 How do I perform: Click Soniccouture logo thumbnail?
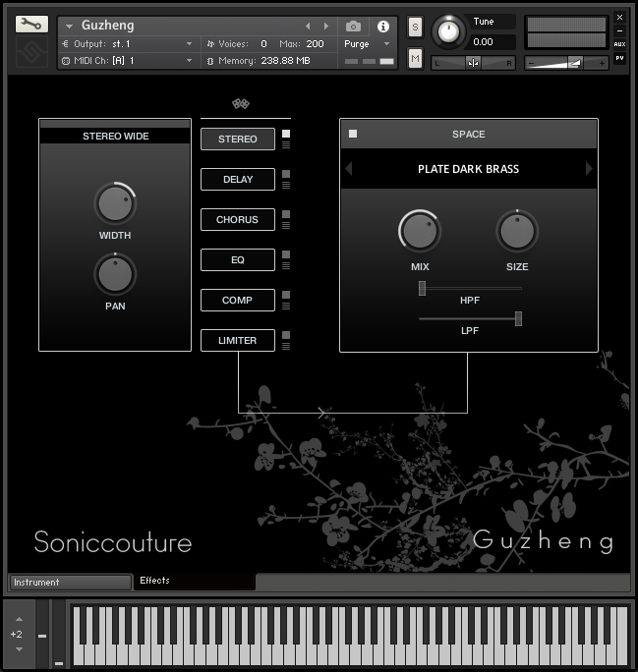pyautogui.click(x=31, y=52)
